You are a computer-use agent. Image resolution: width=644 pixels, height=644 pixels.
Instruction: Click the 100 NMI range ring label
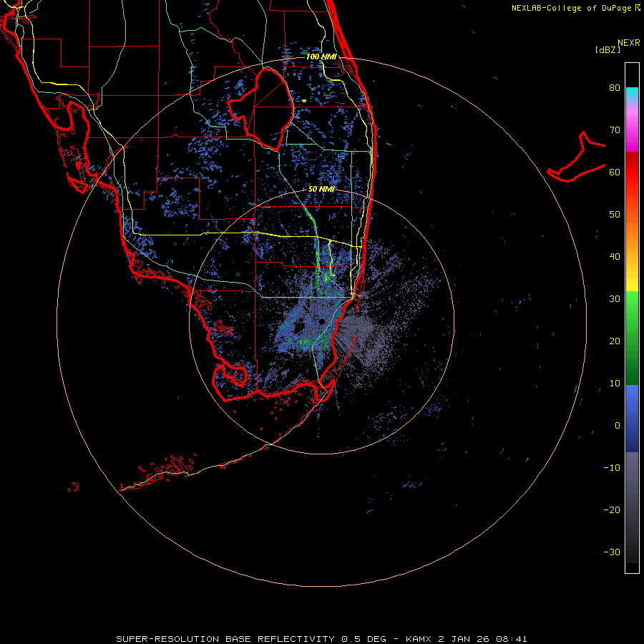[321, 57]
